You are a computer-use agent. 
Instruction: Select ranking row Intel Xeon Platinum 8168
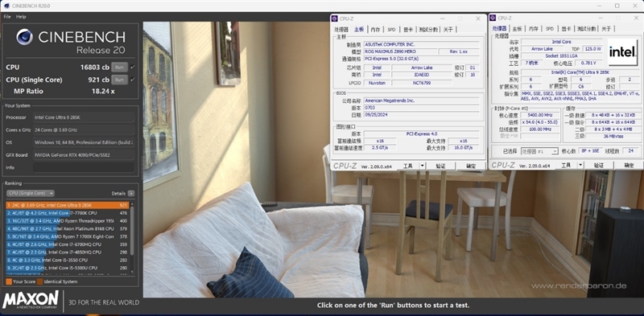click(x=68, y=228)
